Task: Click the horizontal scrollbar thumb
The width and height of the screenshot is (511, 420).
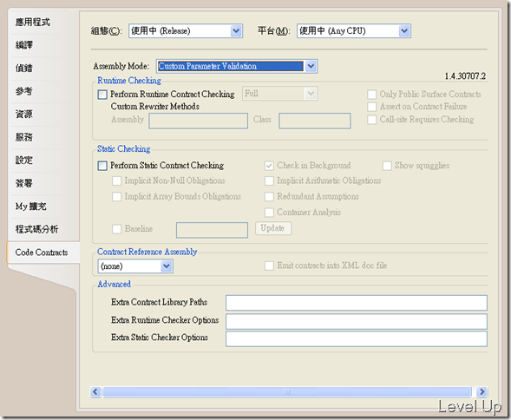Action: 287,391
